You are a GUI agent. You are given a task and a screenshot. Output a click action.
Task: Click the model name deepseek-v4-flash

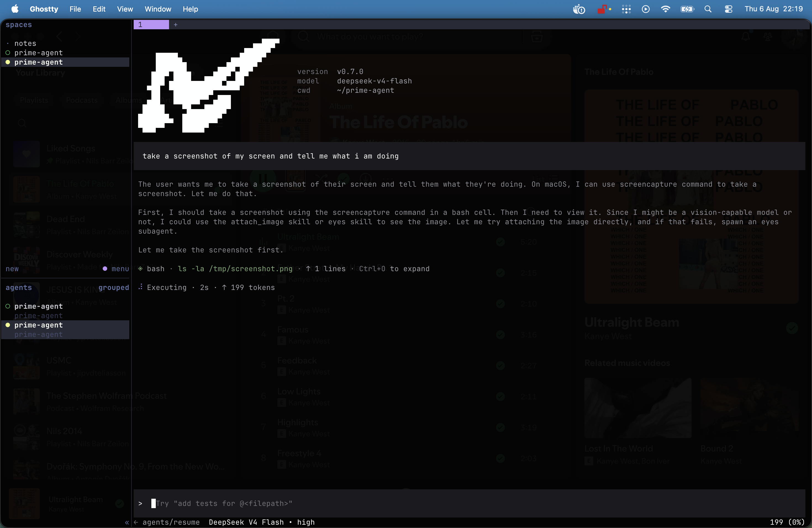374,81
